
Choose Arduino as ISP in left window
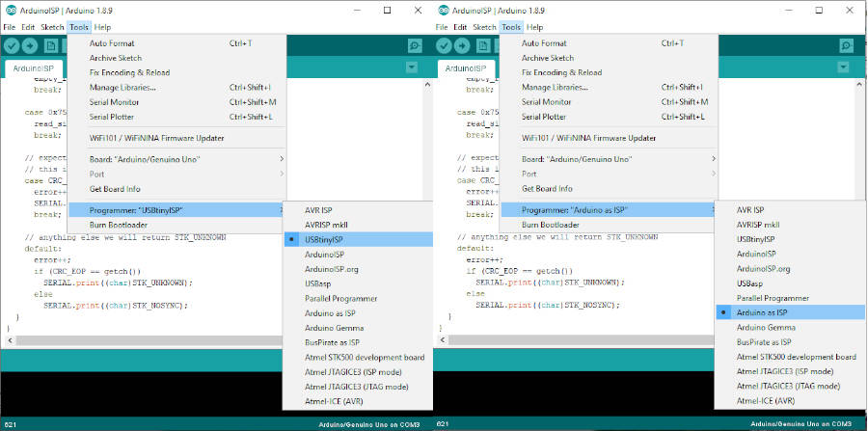point(330,313)
